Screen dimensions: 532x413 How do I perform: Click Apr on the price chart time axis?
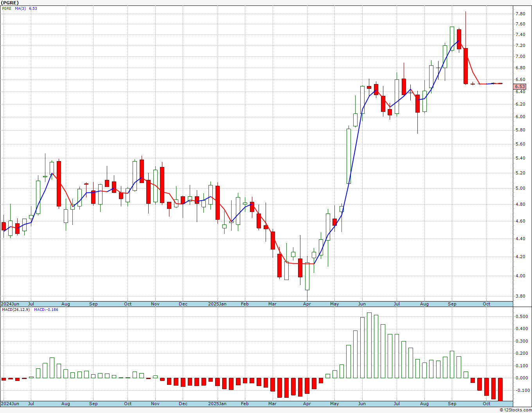click(x=307, y=304)
